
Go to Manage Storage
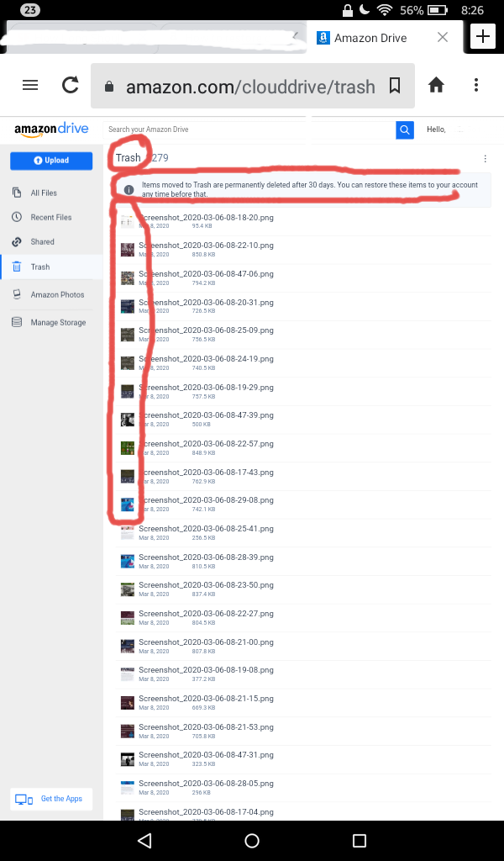pyautogui.click(x=58, y=322)
